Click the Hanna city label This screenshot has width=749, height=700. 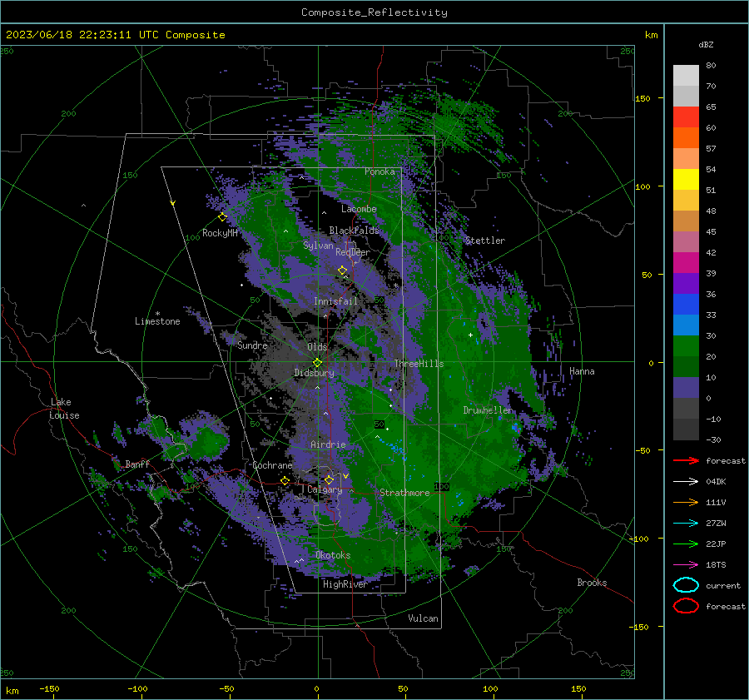582,371
